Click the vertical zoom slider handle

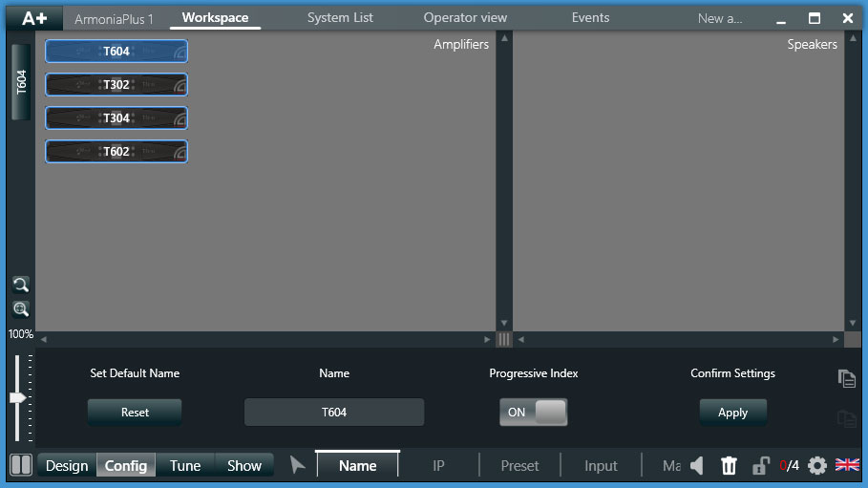[x=18, y=397]
